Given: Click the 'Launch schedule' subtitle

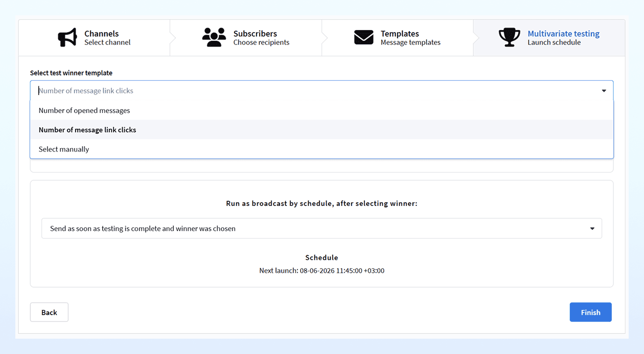Looking at the screenshot, I should pos(554,42).
